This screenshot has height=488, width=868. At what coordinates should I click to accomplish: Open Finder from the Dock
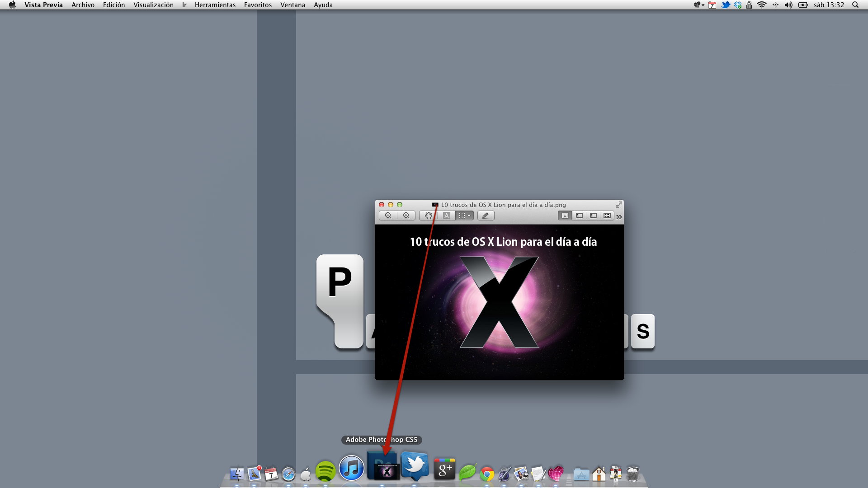pyautogui.click(x=236, y=474)
